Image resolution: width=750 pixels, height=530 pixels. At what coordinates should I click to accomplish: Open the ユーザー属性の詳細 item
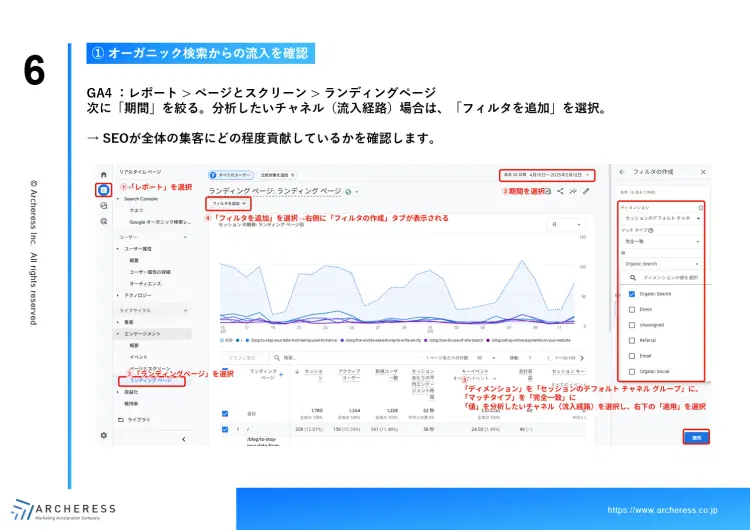(150, 272)
